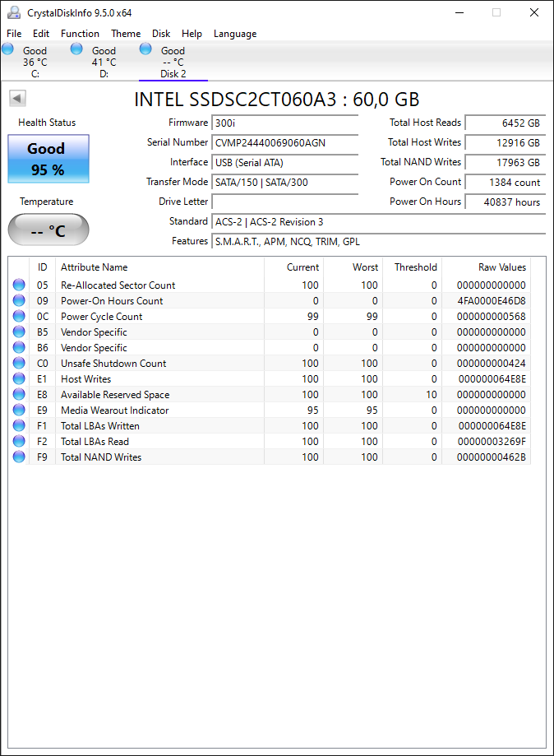Click the Good 95 % health status button
This screenshot has height=756, width=554.
[48, 159]
